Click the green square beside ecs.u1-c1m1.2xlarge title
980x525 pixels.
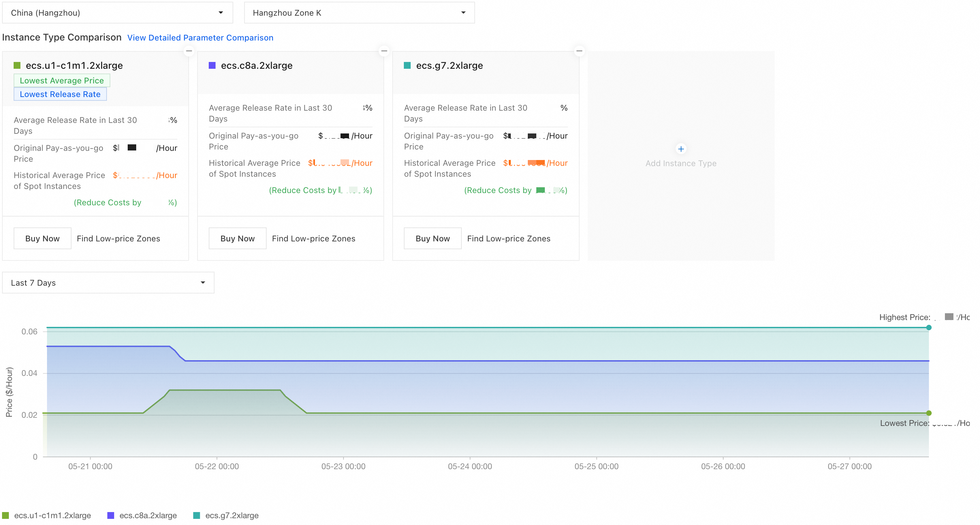[17, 65]
